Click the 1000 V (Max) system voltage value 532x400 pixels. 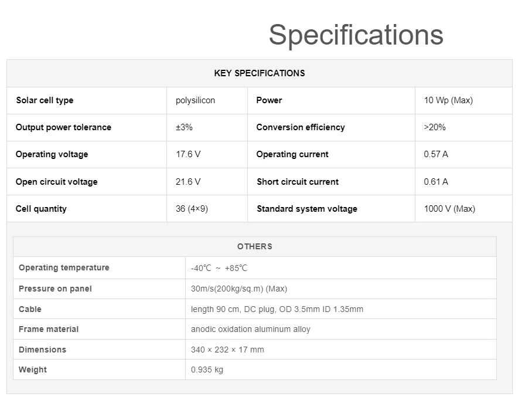coord(449,209)
